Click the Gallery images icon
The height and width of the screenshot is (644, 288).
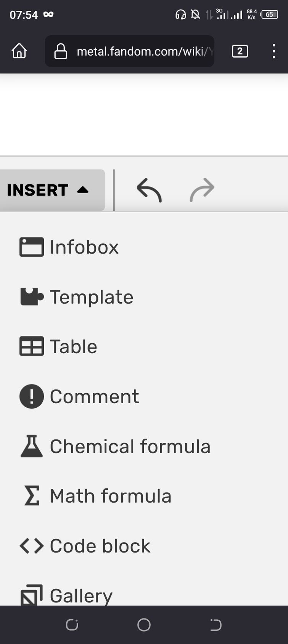pyautogui.click(x=31, y=595)
